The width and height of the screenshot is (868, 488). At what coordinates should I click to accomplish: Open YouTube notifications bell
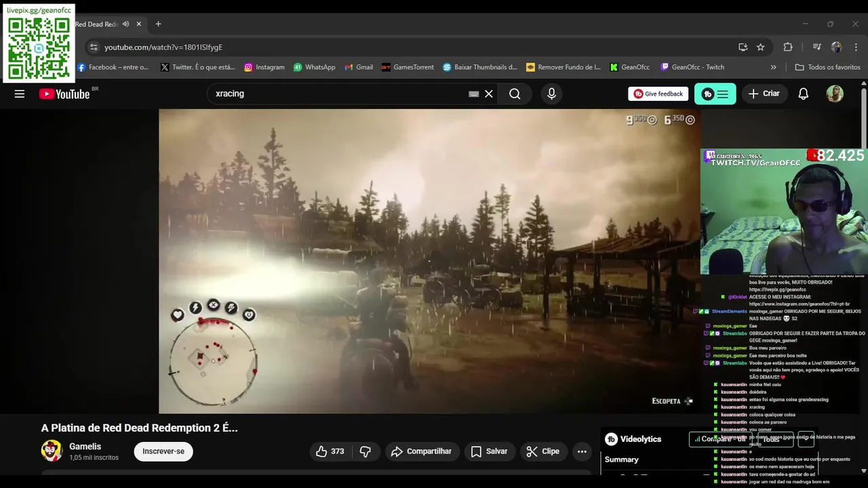(x=803, y=94)
